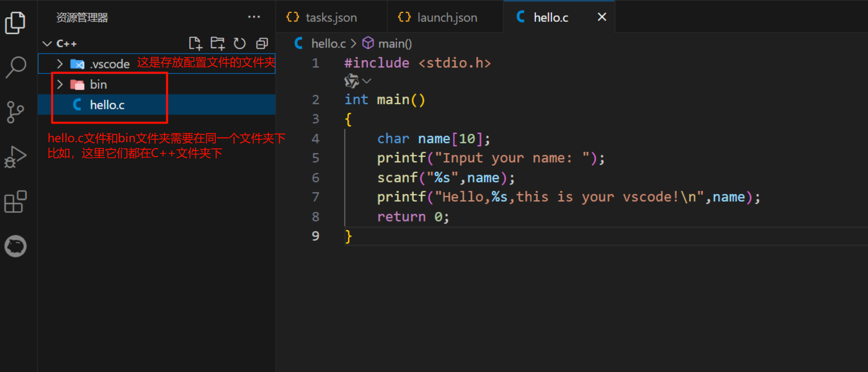
Task: Click the opening brace on line 3
Action: (348, 119)
